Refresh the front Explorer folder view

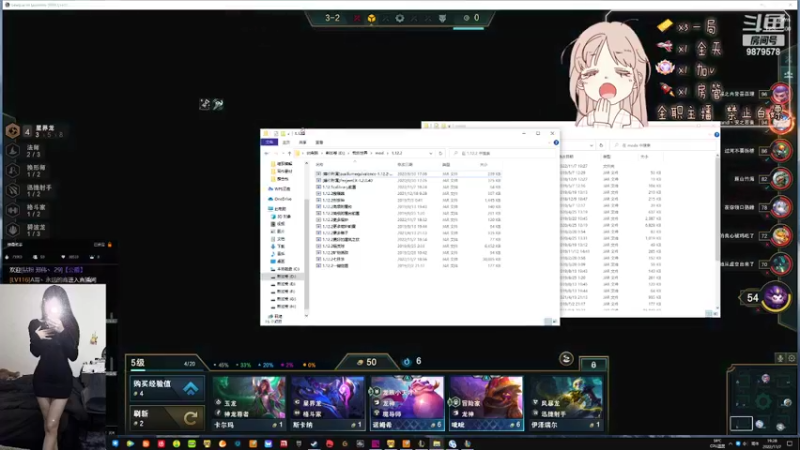point(440,153)
